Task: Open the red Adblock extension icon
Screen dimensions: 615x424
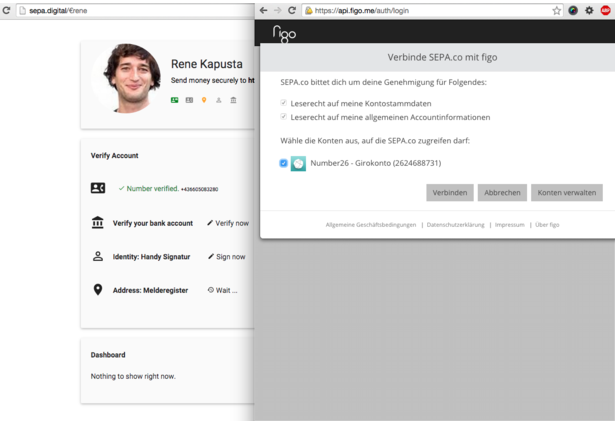Action: 606,11
